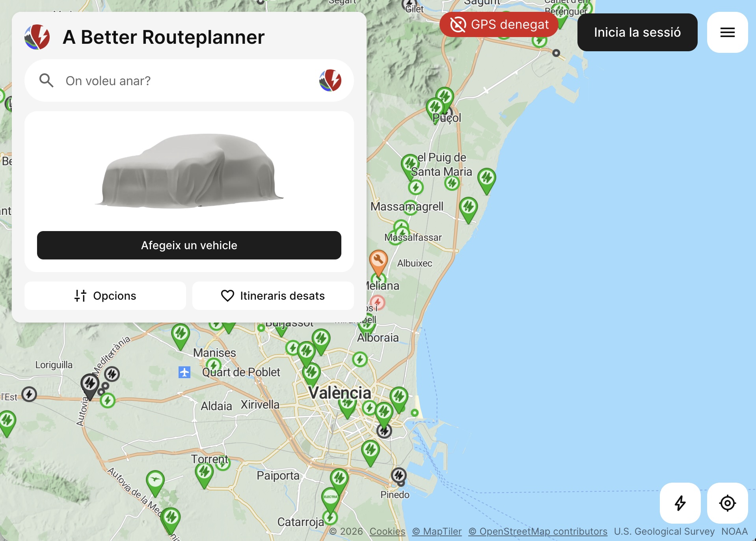Show chargers with the lightning bolt button
Screen dimensions: 756x541
680,503
